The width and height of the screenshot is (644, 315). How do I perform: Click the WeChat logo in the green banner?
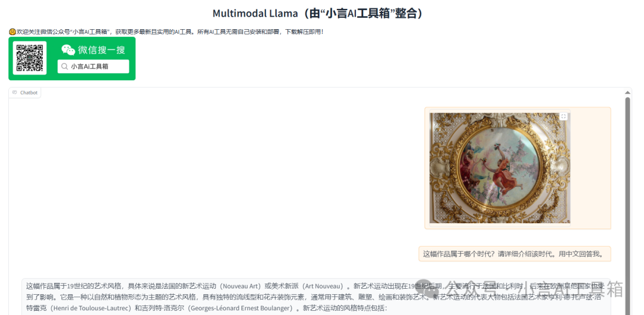68,49
